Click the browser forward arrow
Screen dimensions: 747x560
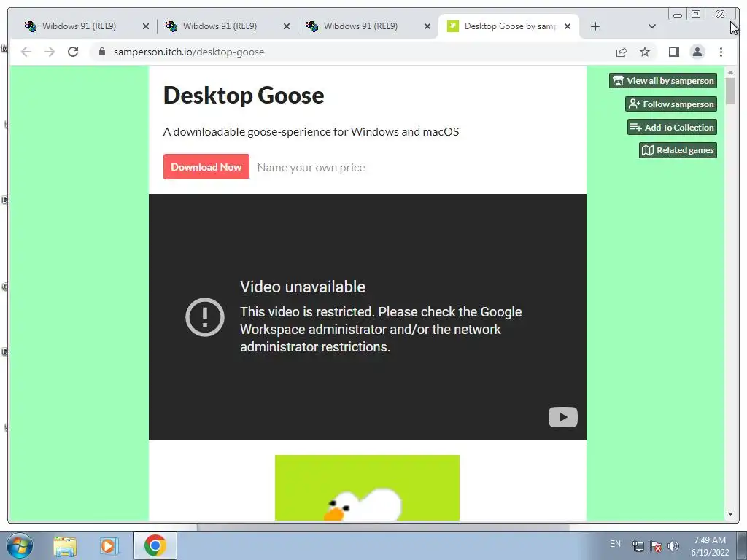tap(50, 52)
